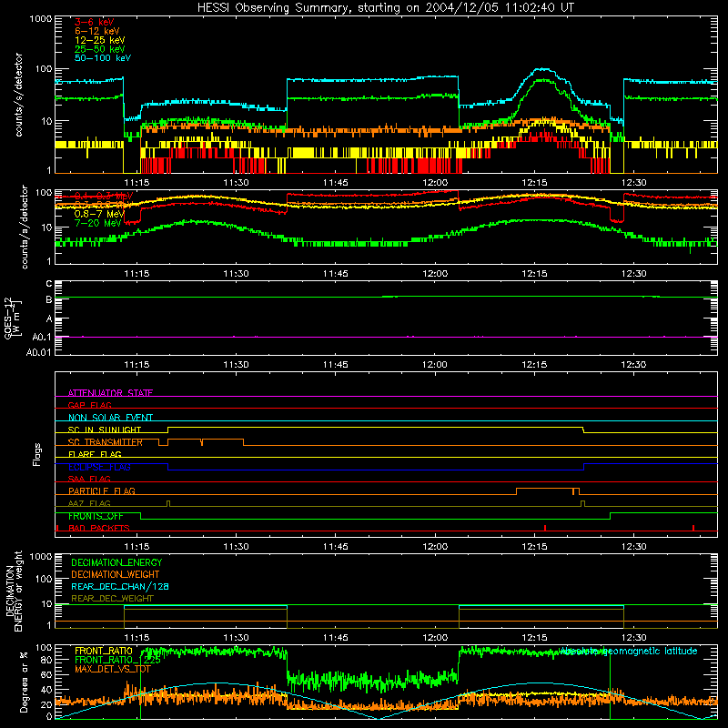728x728 pixels.
Task: Click '60' on the bottom panel y-axis
Action: tap(46, 674)
